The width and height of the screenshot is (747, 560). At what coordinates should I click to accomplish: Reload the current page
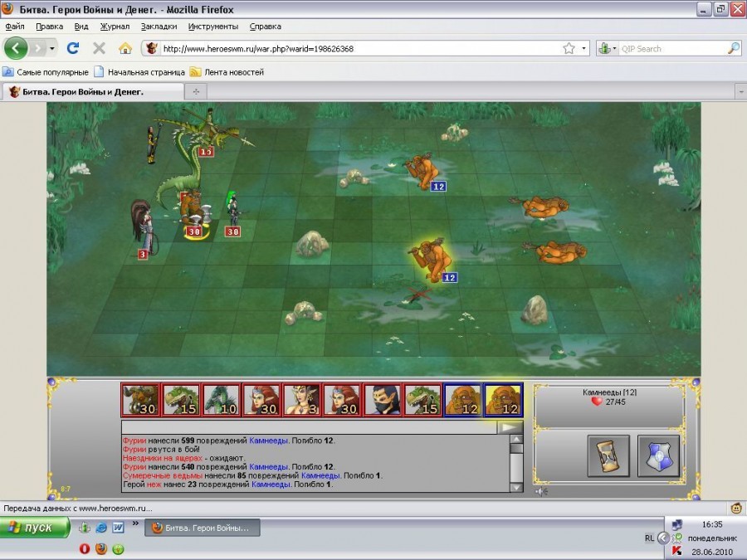tap(73, 48)
